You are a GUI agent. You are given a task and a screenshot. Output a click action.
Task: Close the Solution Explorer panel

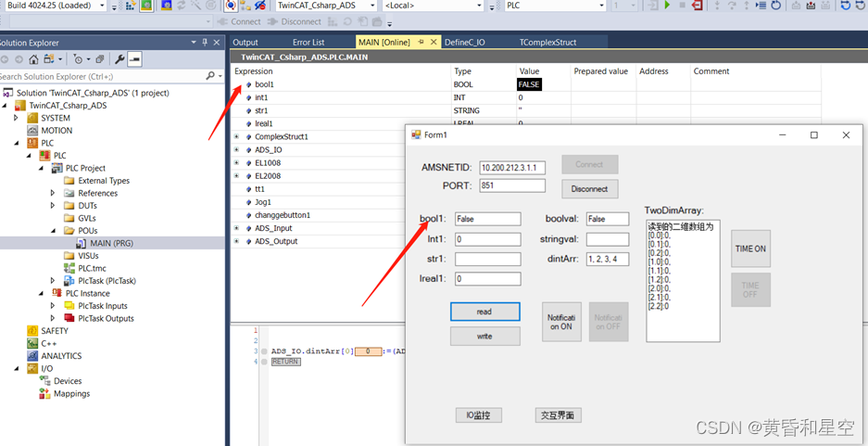click(x=217, y=42)
